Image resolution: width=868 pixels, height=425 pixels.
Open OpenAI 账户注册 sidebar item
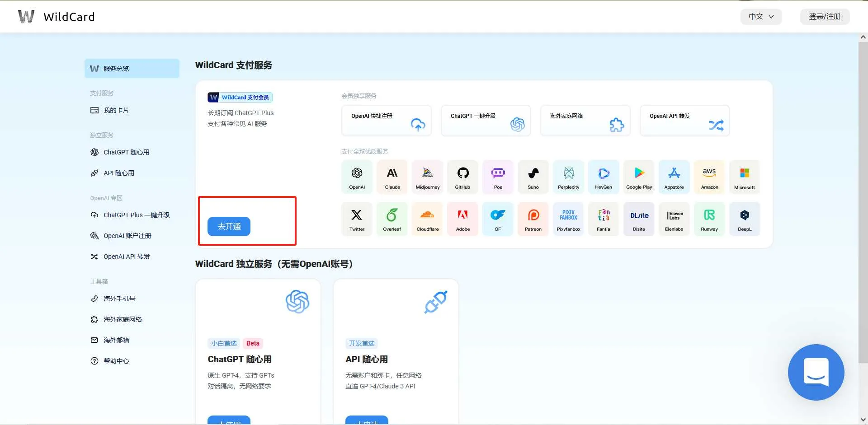pyautogui.click(x=132, y=236)
